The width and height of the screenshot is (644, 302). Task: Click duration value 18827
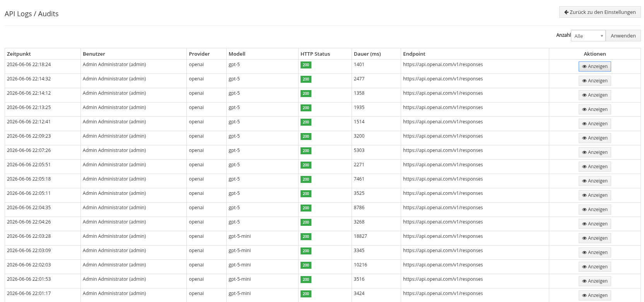click(360, 236)
